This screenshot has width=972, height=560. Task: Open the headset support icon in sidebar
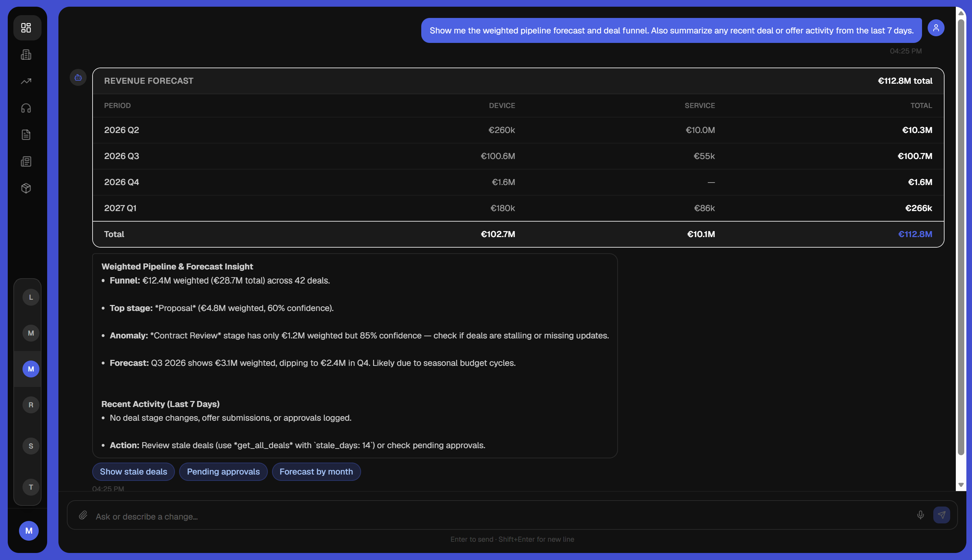click(x=26, y=108)
